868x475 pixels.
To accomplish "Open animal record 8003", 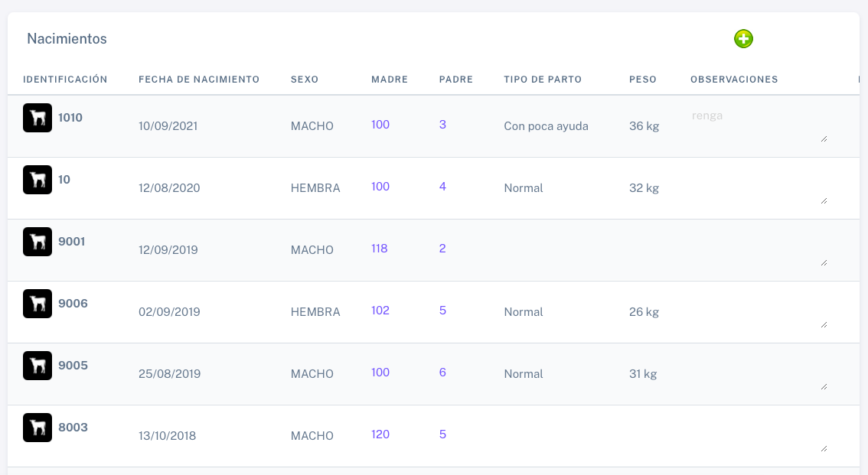I will [73, 427].
